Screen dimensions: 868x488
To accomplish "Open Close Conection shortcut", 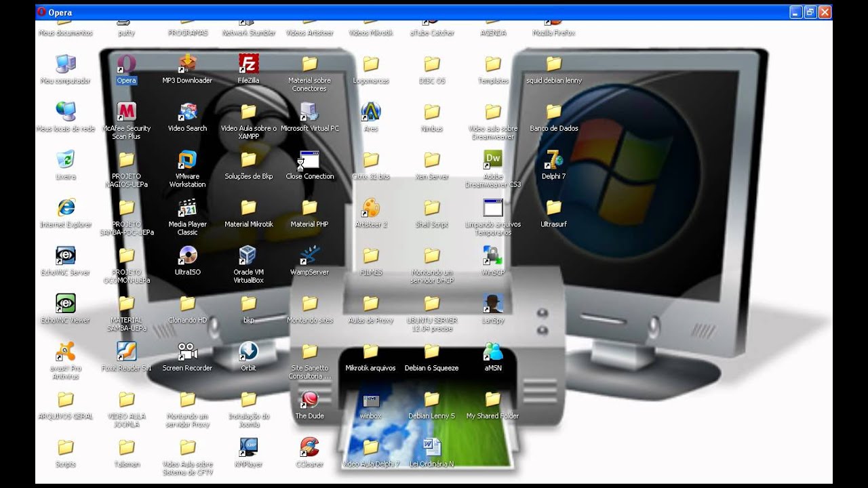I will click(x=310, y=160).
